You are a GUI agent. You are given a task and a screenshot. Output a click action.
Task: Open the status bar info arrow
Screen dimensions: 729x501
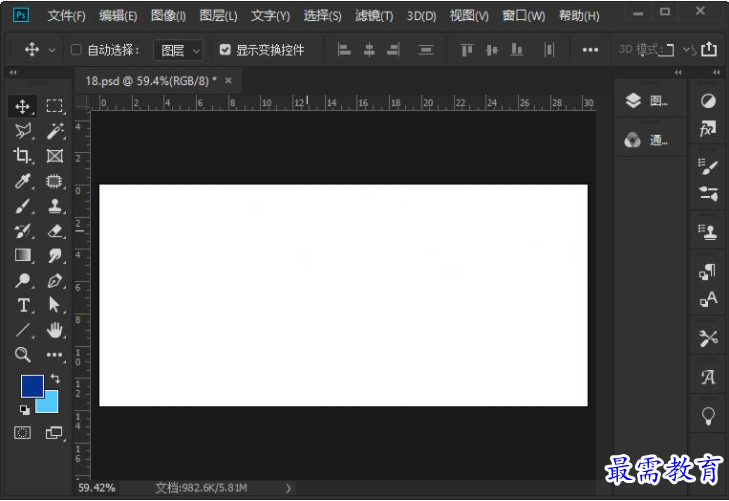pyautogui.click(x=288, y=488)
